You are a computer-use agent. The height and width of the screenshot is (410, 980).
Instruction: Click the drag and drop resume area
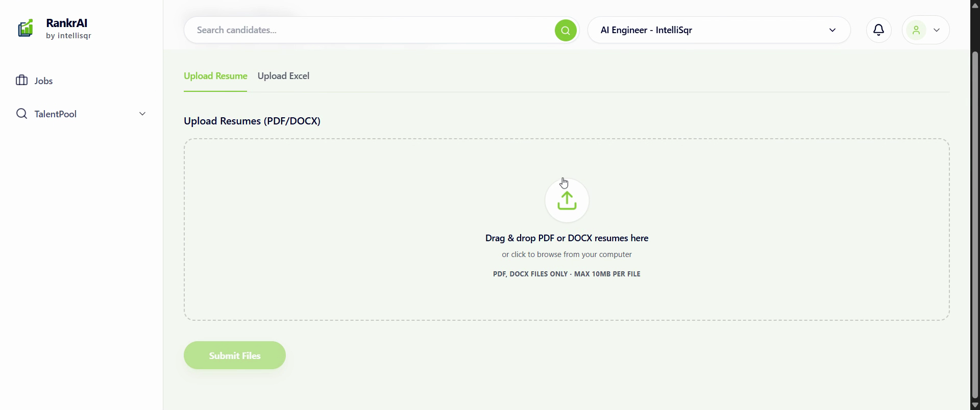[x=567, y=229]
